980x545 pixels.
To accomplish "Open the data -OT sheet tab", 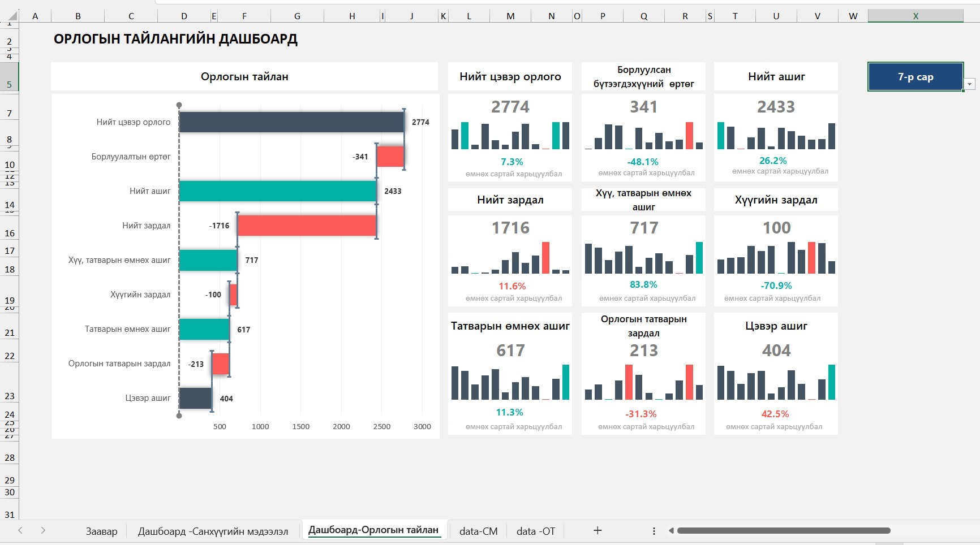I will (536, 531).
